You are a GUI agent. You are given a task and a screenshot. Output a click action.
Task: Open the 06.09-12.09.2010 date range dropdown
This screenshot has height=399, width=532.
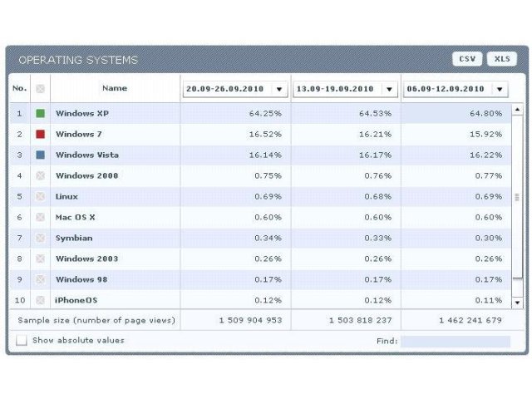click(499, 89)
